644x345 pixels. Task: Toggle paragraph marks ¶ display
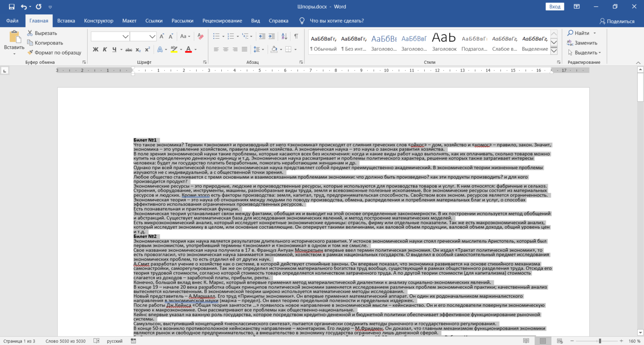[x=296, y=37]
